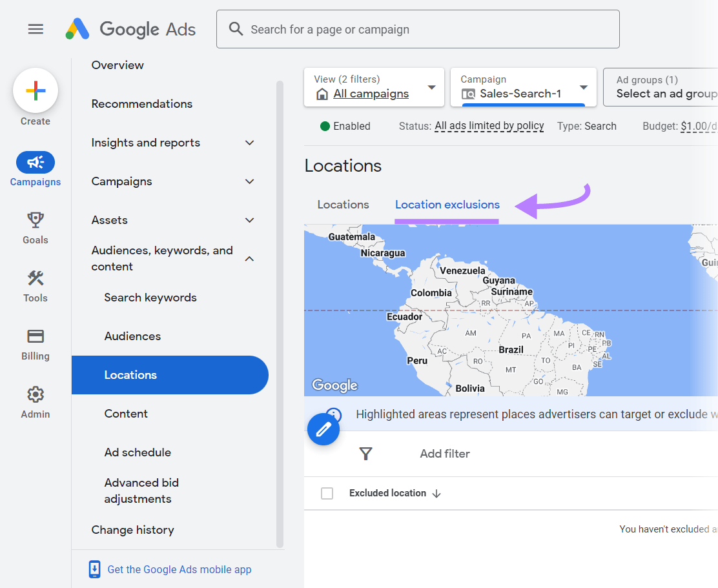
Task: Select the blue pencil edit icon
Action: tap(323, 429)
